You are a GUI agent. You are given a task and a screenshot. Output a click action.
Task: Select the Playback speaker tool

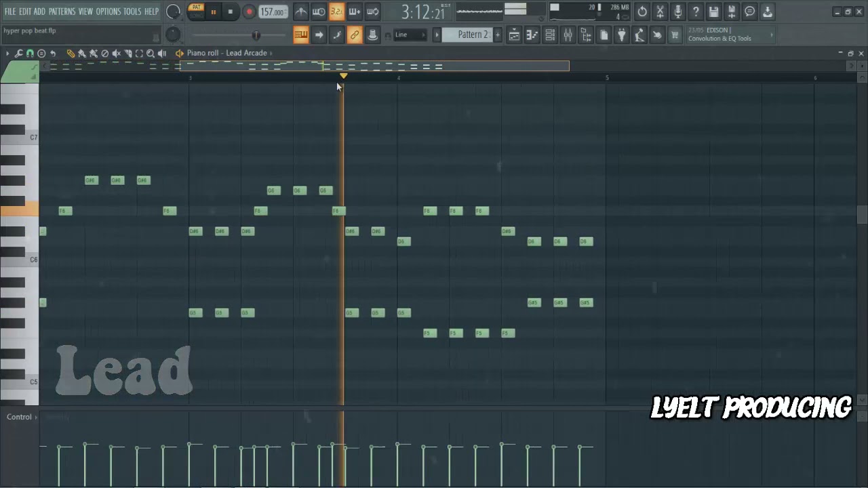coord(162,53)
